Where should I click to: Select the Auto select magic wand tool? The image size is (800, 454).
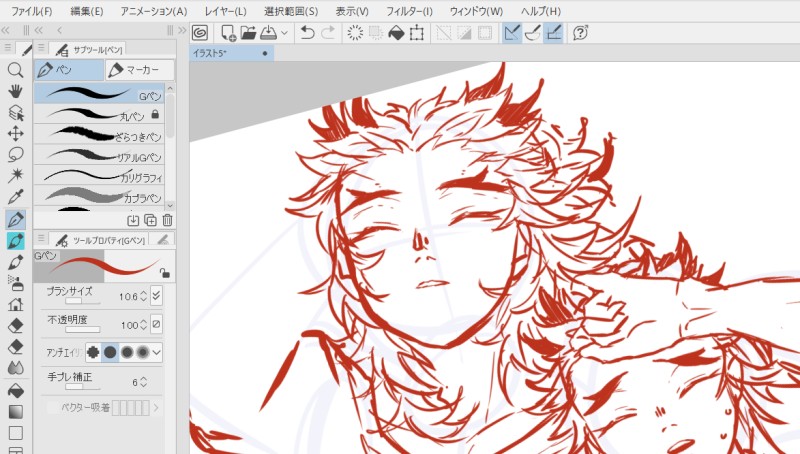pos(15,175)
